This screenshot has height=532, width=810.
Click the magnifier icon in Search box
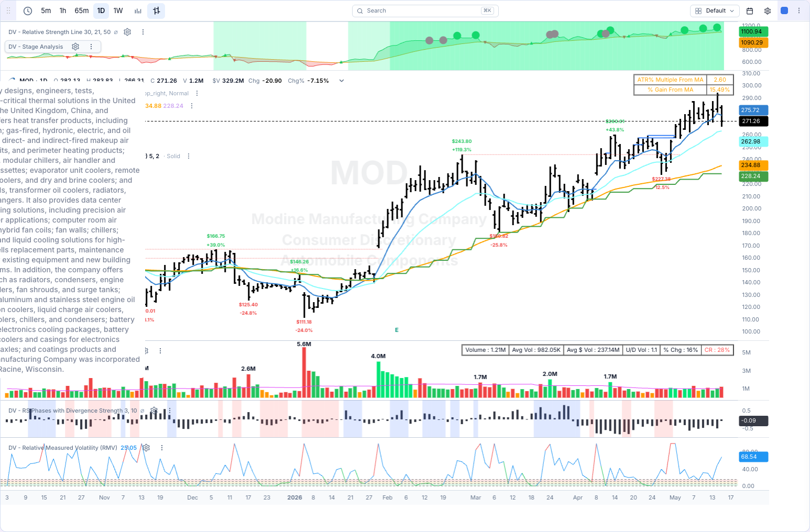pyautogui.click(x=360, y=10)
